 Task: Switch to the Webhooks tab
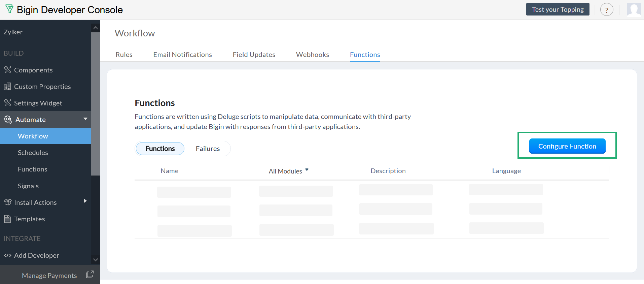312,55
